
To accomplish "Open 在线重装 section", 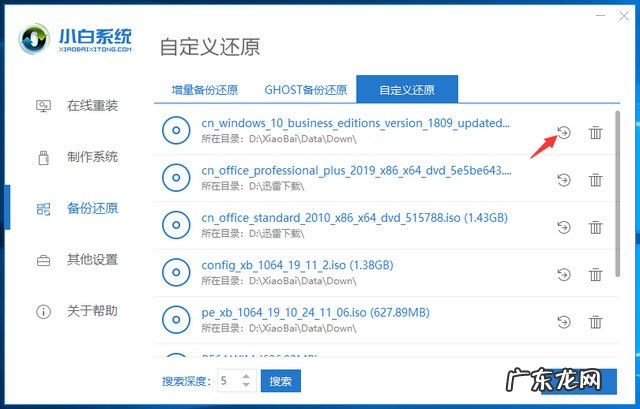I will [92, 106].
